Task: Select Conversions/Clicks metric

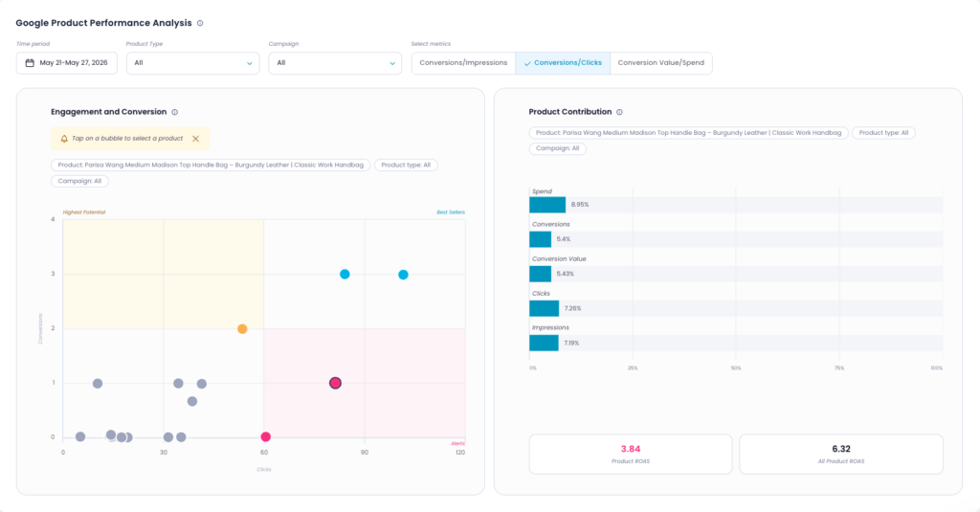Action: pyautogui.click(x=563, y=62)
